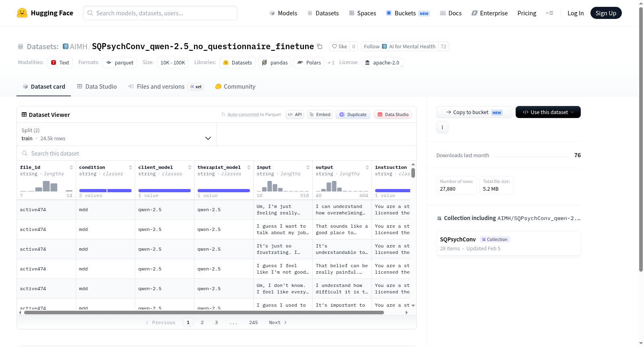This screenshot has height=347, width=644.
Task: Sort the output column
Action: coord(367,167)
